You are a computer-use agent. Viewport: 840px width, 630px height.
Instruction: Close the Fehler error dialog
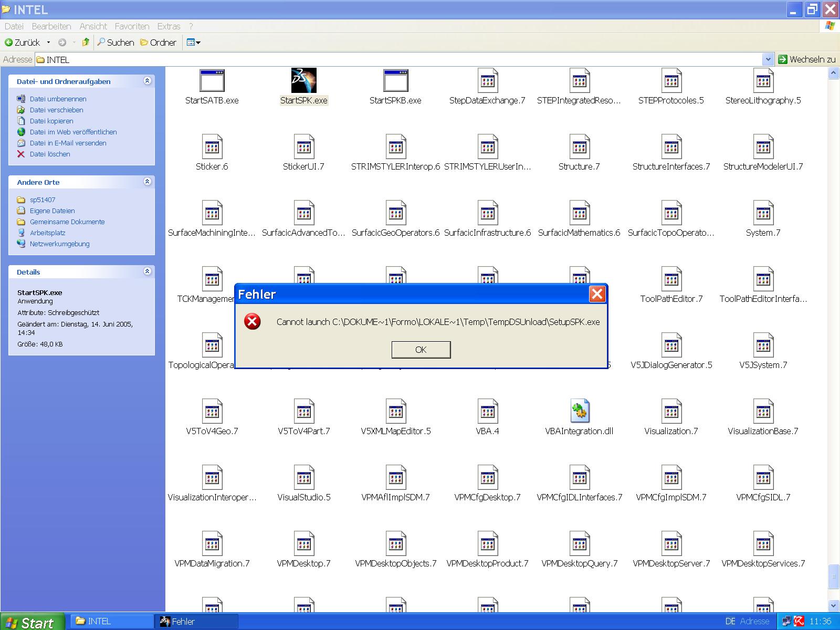(597, 294)
